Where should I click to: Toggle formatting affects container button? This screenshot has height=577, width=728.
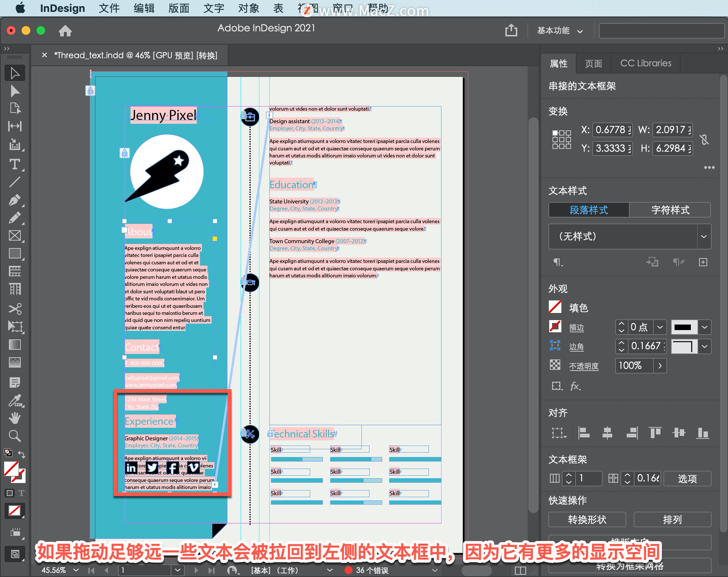pos(10,493)
